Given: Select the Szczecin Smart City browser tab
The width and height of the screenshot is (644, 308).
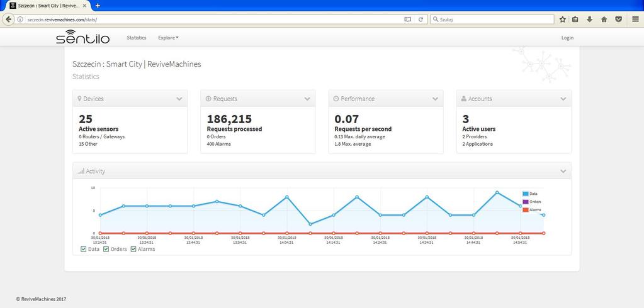Looking at the screenshot, I should pyautogui.click(x=47, y=6).
